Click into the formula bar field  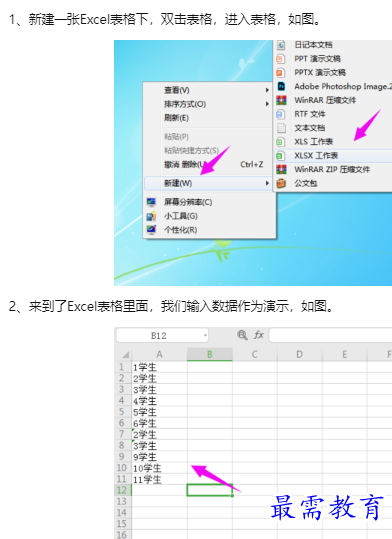coord(330,335)
